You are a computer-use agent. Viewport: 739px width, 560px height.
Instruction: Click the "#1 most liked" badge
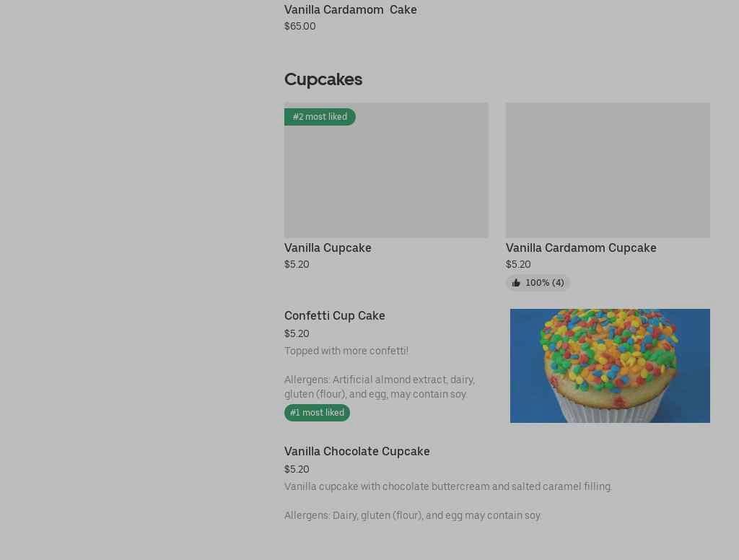tap(317, 413)
